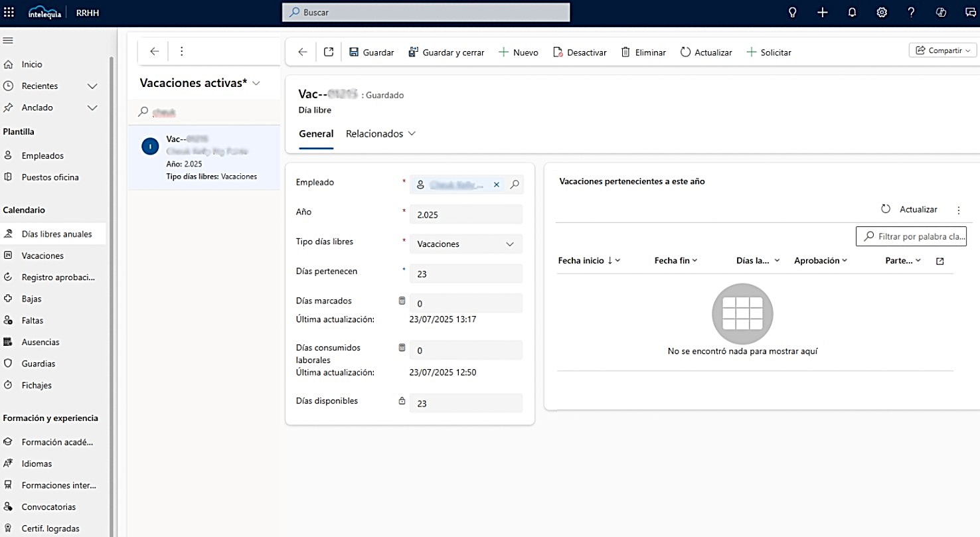
Task: Collapse the left navigation hamburger menu
Action: (x=8, y=40)
